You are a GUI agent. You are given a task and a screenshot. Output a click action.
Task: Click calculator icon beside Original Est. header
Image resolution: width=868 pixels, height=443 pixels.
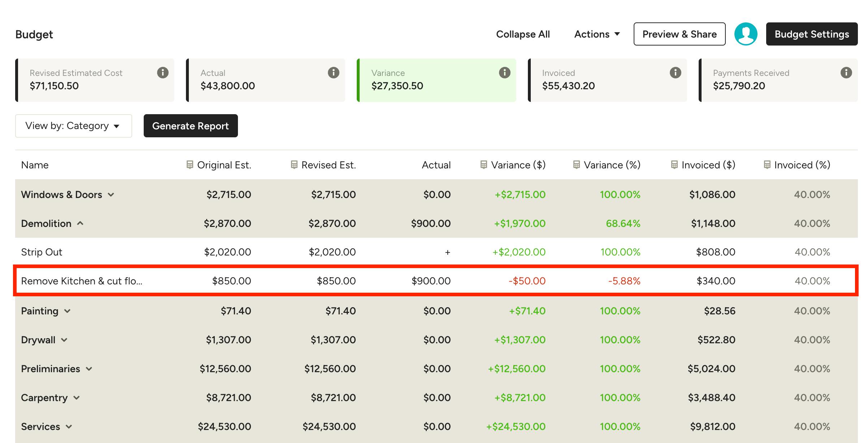pyautogui.click(x=190, y=165)
